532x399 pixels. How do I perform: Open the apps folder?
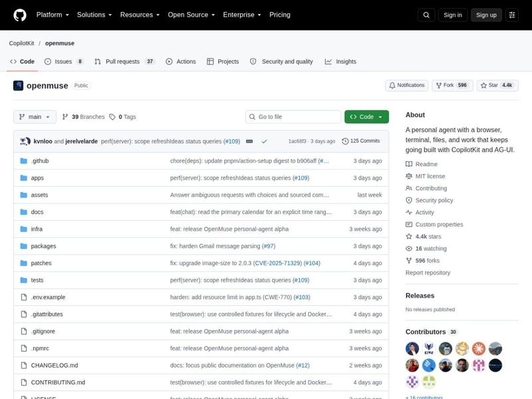coord(37,178)
